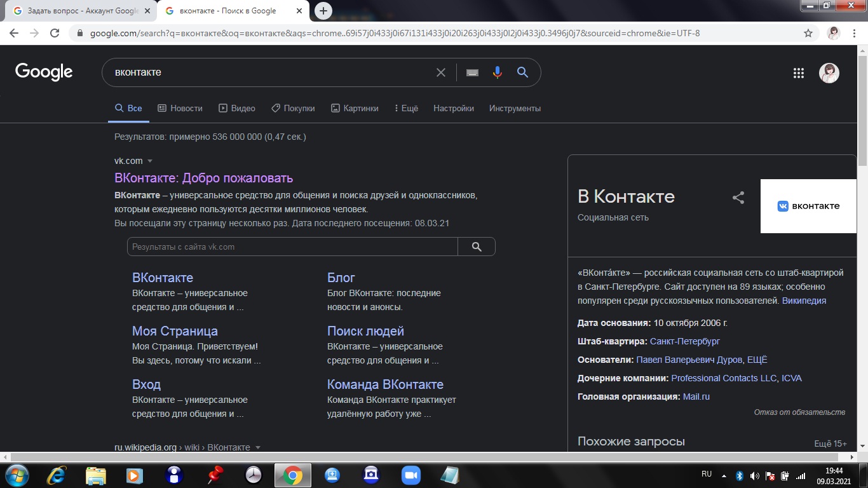Switch to the Покупки tab
Viewport: 868px width, 488px height.
click(x=293, y=108)
